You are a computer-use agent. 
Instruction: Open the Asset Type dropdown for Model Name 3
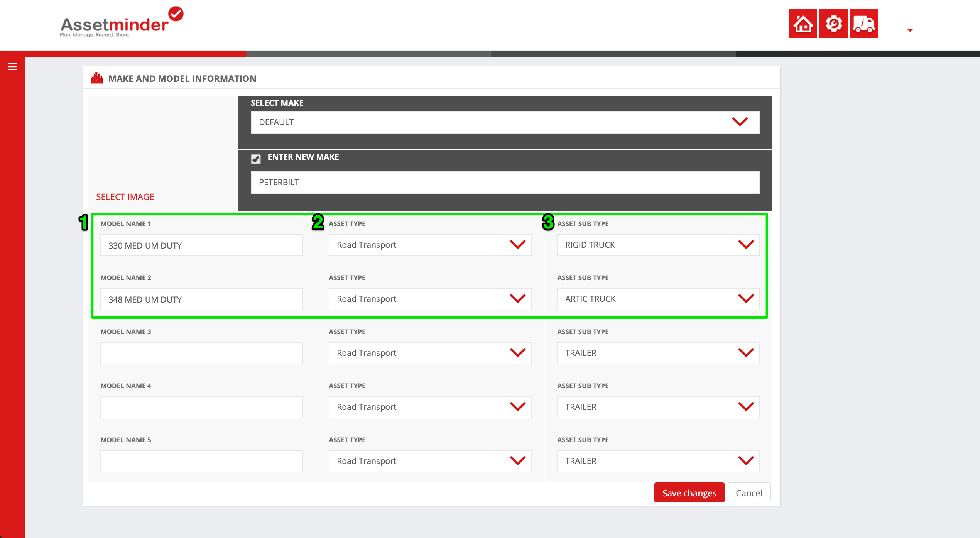coord(430,353)
